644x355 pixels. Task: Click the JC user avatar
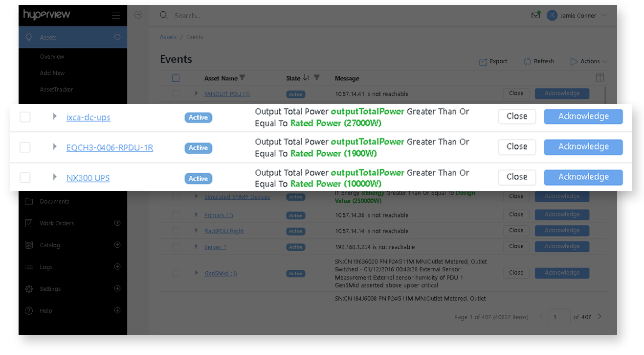click(x=552, y=15)
